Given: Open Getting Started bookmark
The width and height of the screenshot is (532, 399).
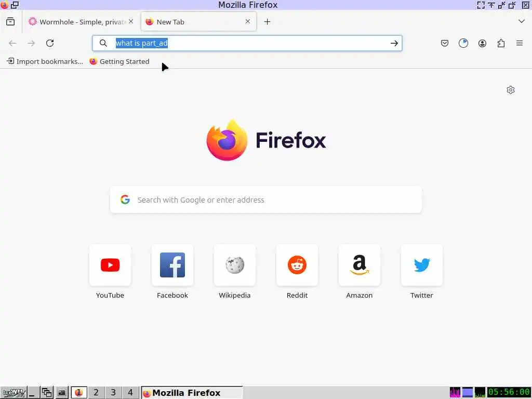Looking at the screenshot, I should point(119,61).
